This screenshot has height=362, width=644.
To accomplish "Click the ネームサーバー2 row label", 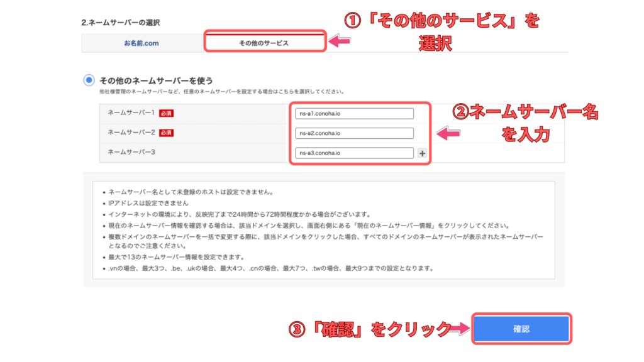I will pos(131,133).
